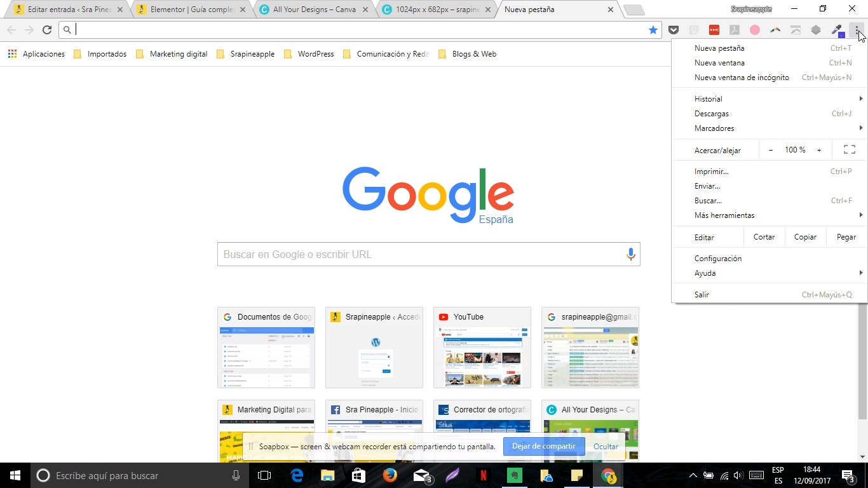Click Dejar de compartir button
The height and width of the screenshot is (488, 868).
(x=543, y=446)
